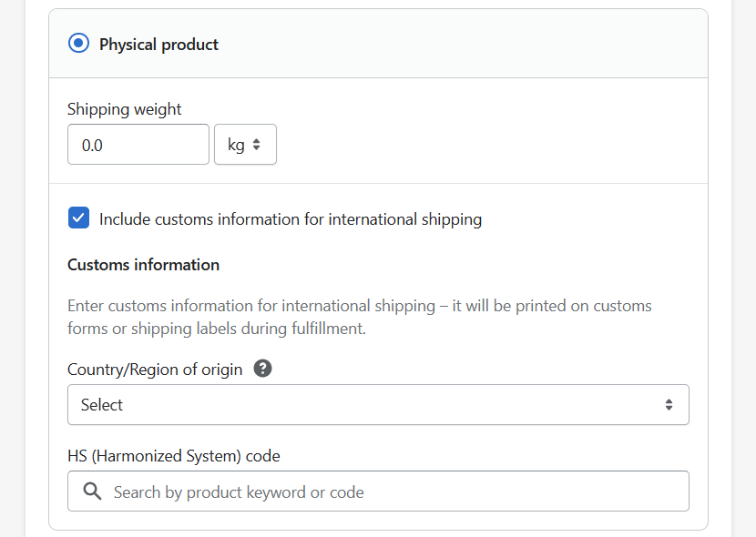
Task: Focus the Shipping weight value field
Action: [138, 145]
